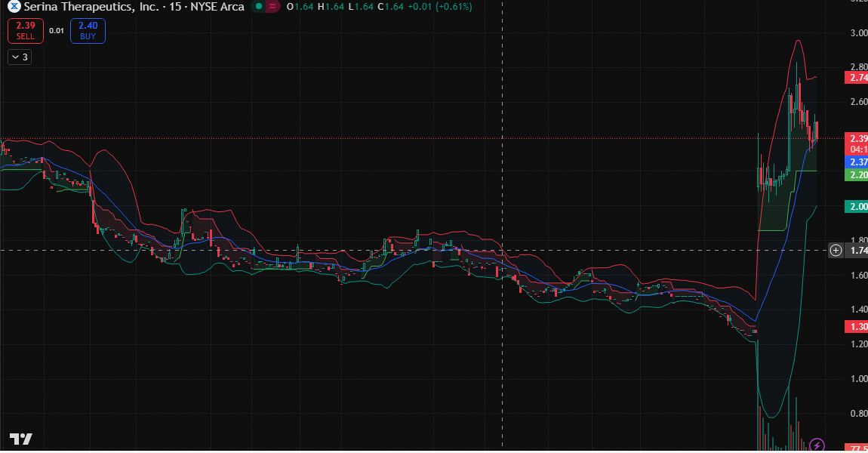Click the 2.60 price axis tick

[x=859, y=101]
